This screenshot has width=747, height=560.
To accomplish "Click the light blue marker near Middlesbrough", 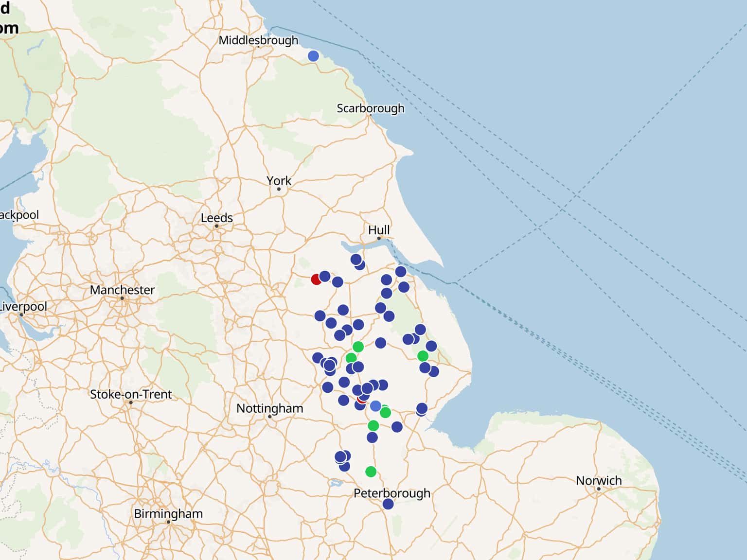I will (x=313, y=56).
